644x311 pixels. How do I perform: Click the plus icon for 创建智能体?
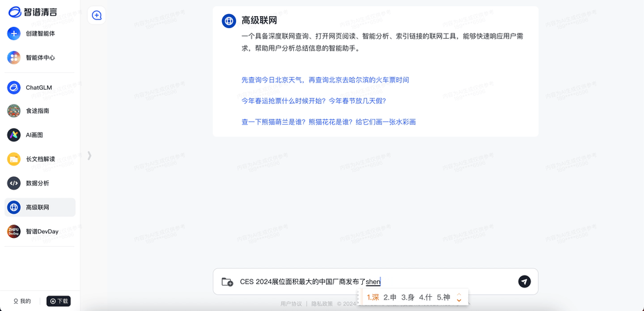pyautogui.click(x=13, y=34)
